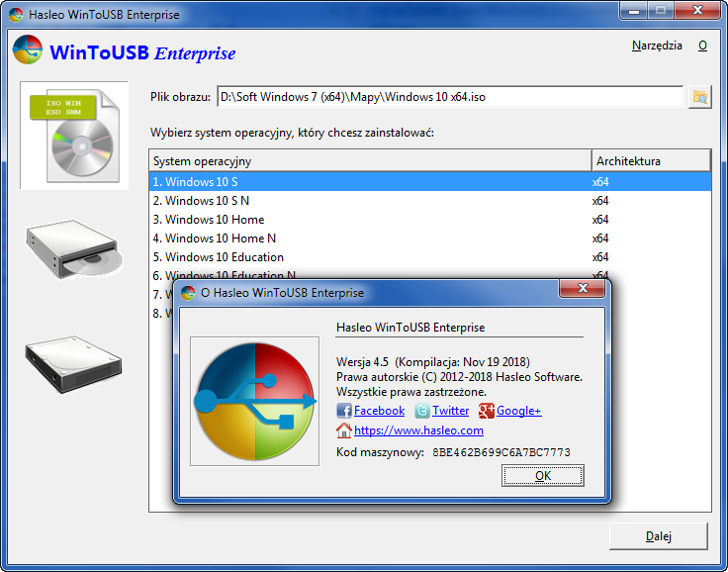
Task: Choose the CD/DVD drive source icon
Action: [74, 249]
